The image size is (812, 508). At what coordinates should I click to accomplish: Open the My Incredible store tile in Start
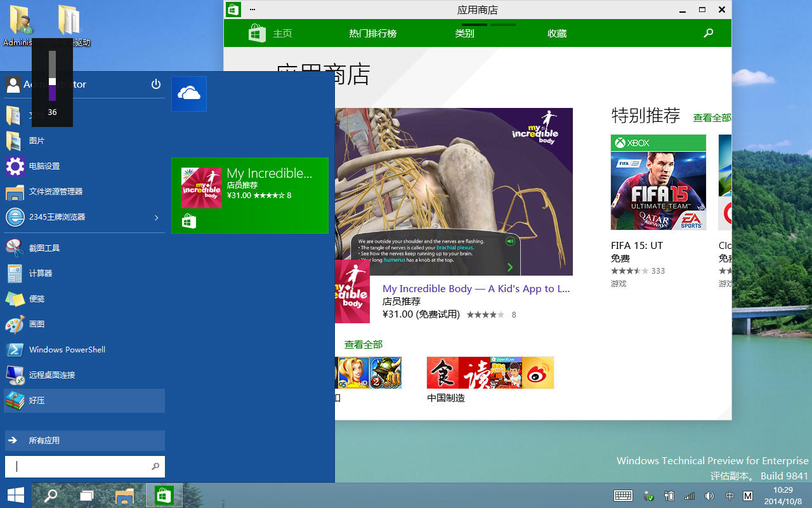pos(250,196)
